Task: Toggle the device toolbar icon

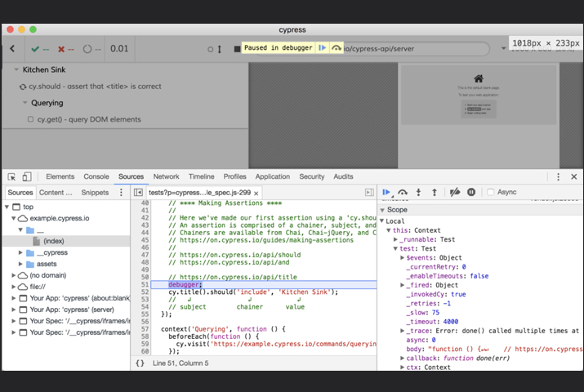Action: pos(26,176)
